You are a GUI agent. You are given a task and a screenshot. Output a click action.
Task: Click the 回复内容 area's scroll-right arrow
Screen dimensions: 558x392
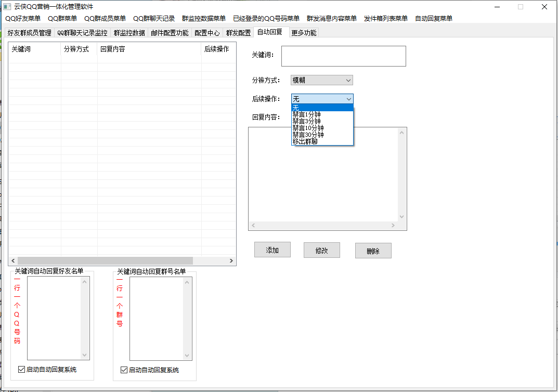pyautogui.click(x=393, y=225)
